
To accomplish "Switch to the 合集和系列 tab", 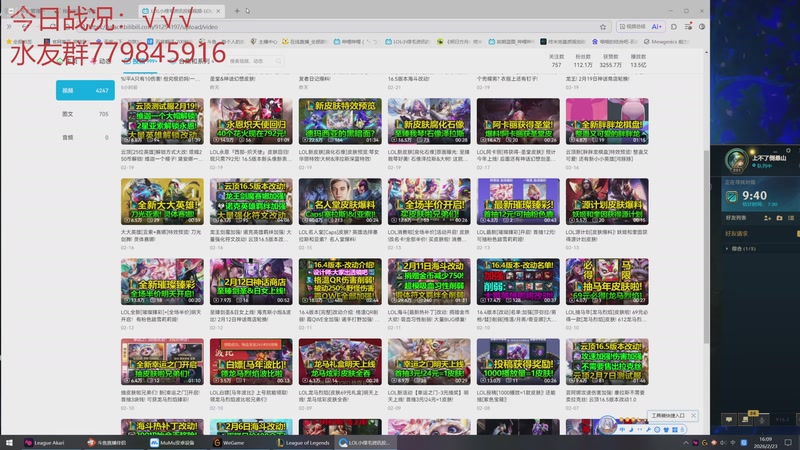I will pos(194,61).
